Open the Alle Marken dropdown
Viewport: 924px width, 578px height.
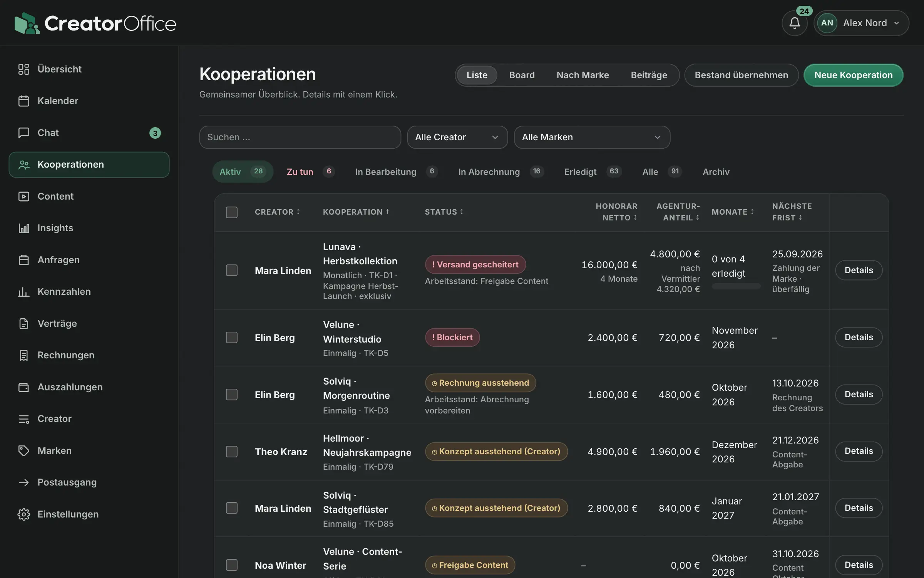(592, 137)
